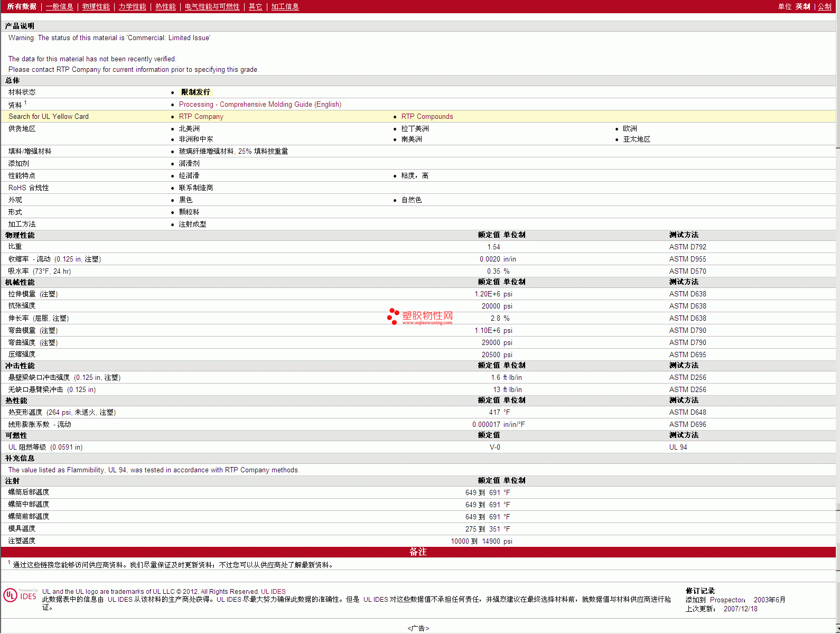Click the red-dot 塑胶物性网 watermark logo
Viewport: 840px width, 634px height.
coord(420,316)
